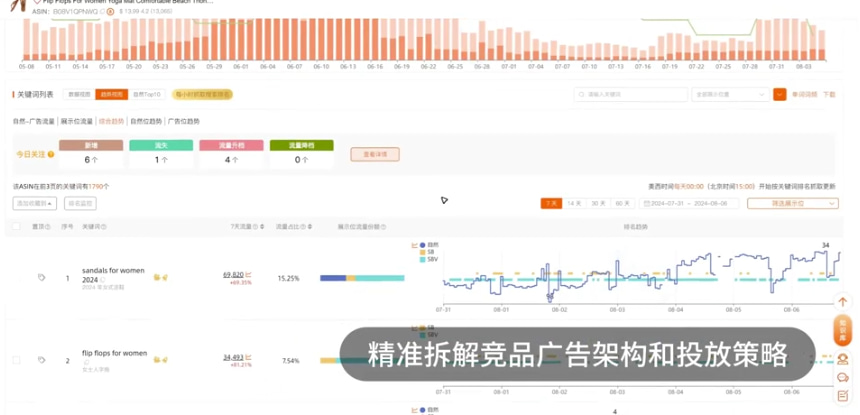Open traffic trend icon beside 34,493
Viewport: 860px width, 415px height.
248,357
